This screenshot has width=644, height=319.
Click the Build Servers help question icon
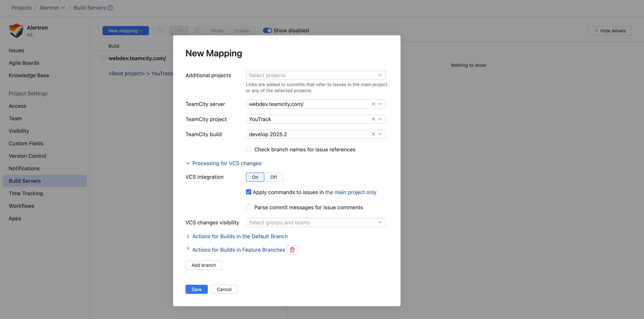pyautogui.click(x=110, y=8)
